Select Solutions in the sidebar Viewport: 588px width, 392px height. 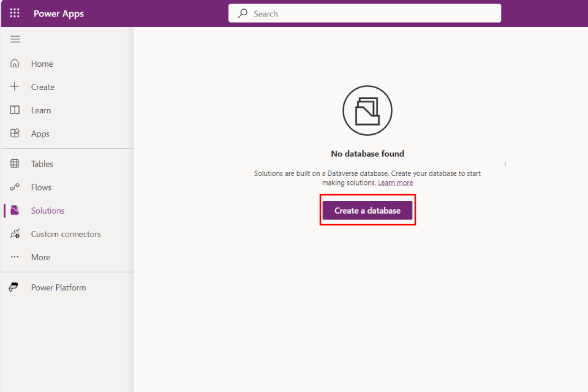tap(48, 211)
